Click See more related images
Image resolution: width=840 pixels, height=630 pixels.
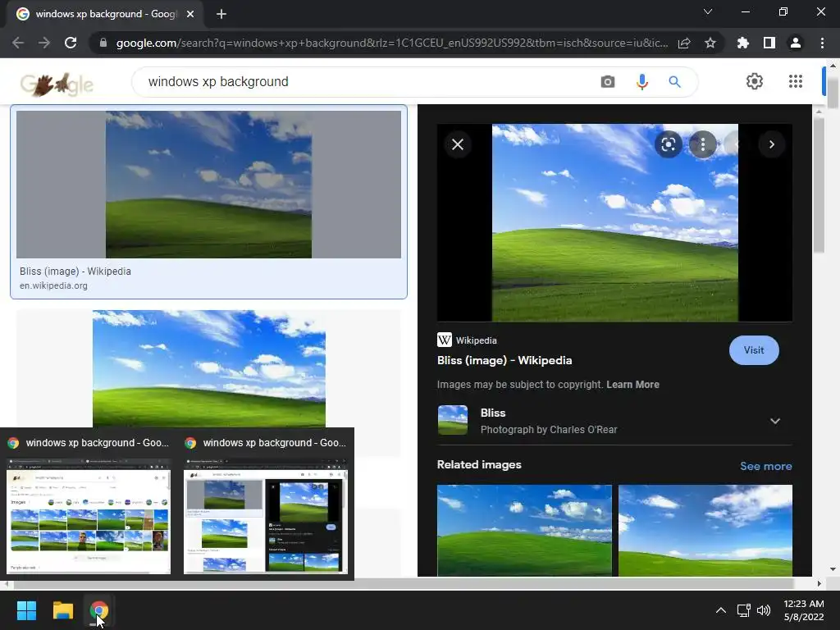pos(765,466)
